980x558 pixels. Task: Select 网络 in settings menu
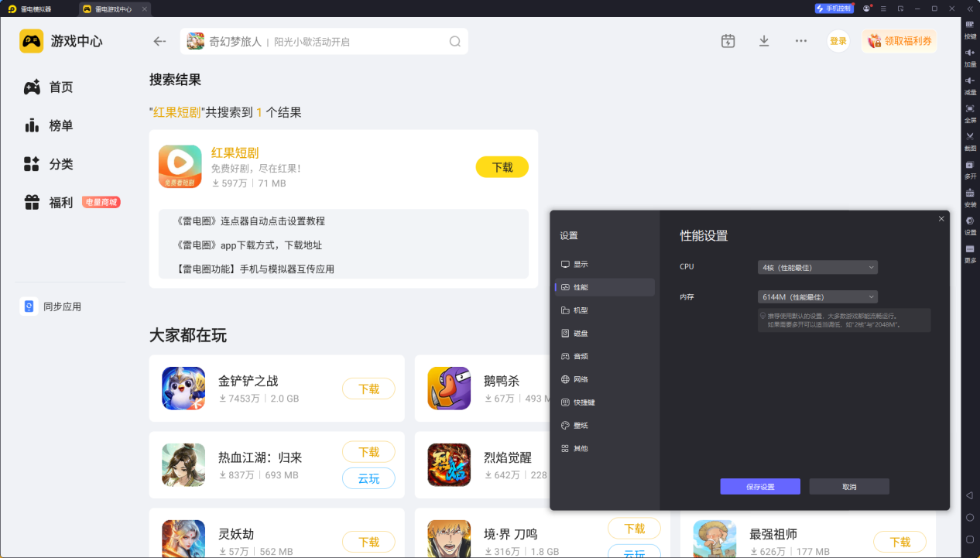pyautogui.click(x=605, y=379)
